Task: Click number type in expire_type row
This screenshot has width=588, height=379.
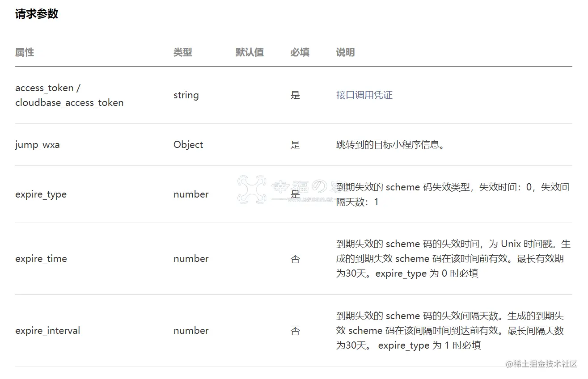Action: pos(191,194)
